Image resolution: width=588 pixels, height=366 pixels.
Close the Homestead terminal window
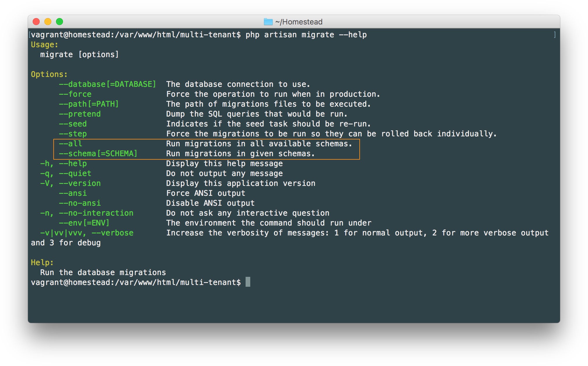coord(36,22)
